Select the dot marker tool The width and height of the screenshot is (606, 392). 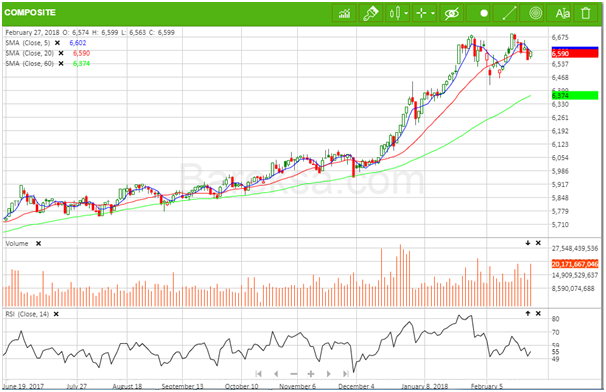click(483, 14)
